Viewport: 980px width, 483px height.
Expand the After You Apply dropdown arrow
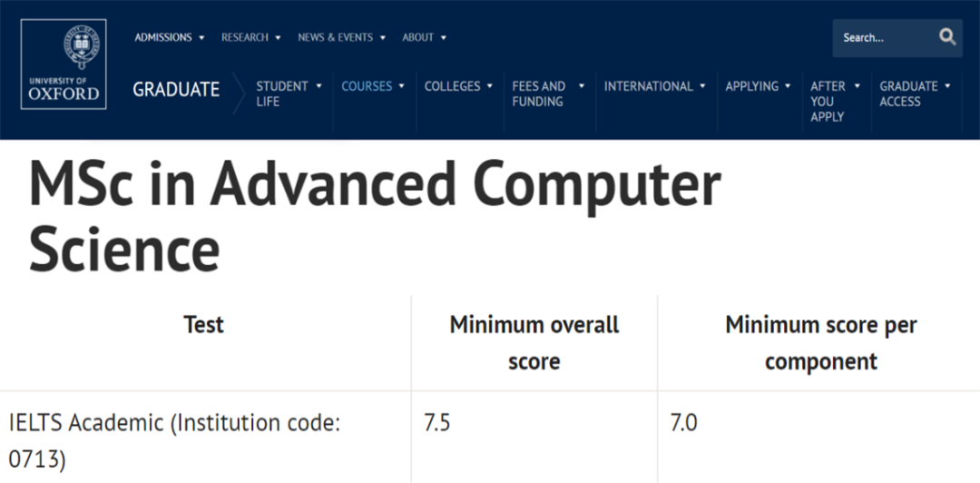pyautogui.click(x=857, y=85)
